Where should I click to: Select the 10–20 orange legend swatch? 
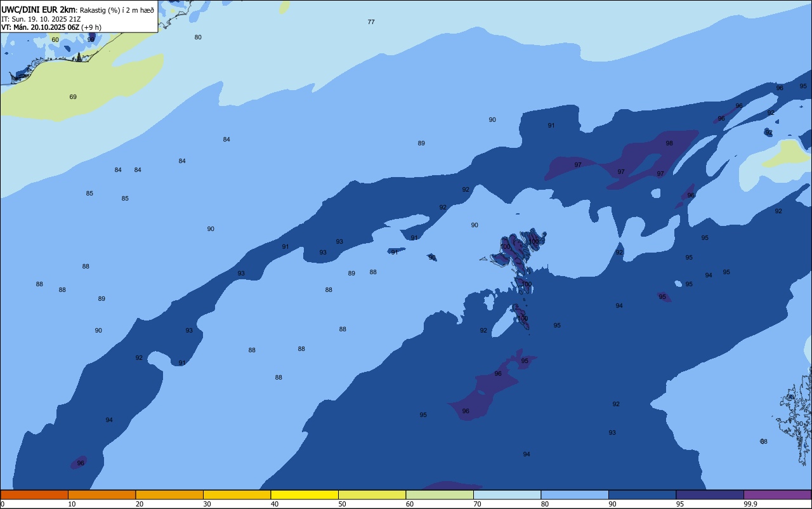pos(102,494)
